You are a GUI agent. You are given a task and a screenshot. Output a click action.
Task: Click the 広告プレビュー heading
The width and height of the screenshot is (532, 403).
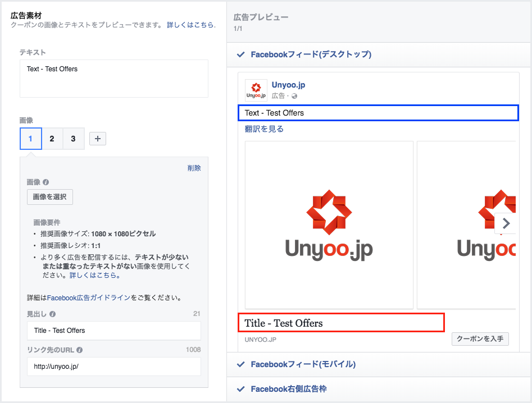[261, 17]
